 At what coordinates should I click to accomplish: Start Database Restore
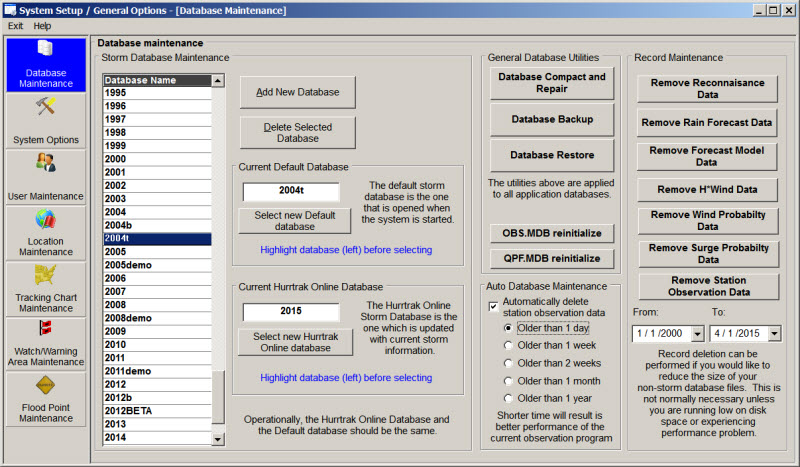click(552, 155)
